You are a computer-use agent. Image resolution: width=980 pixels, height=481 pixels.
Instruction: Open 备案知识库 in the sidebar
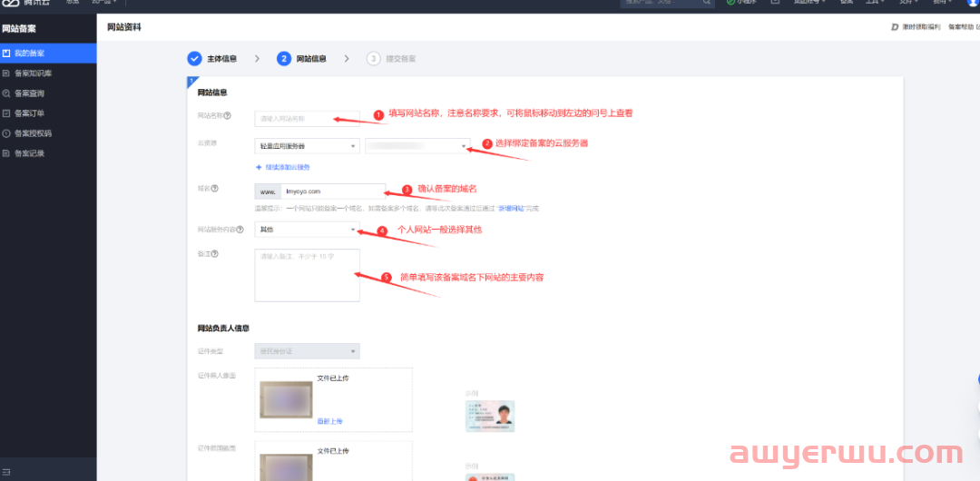click(x=48, y=74)
